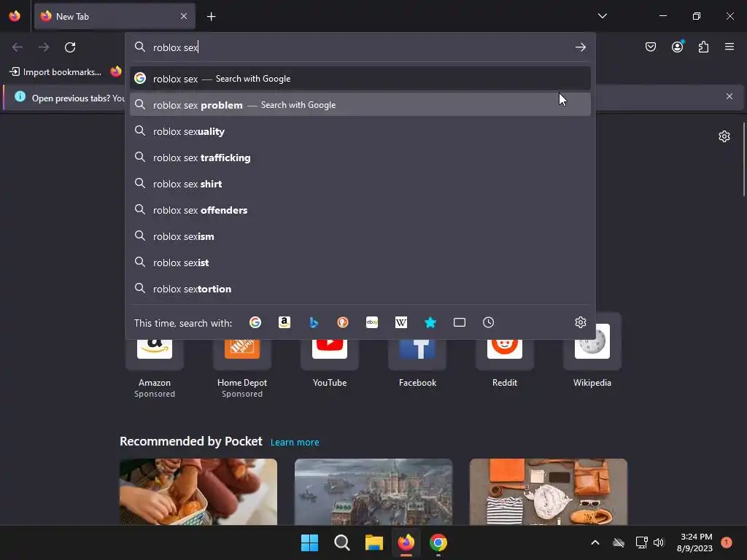Select suggestion roblox sexuality
This screenshot has width=747, height=560.
click(360, 131)
